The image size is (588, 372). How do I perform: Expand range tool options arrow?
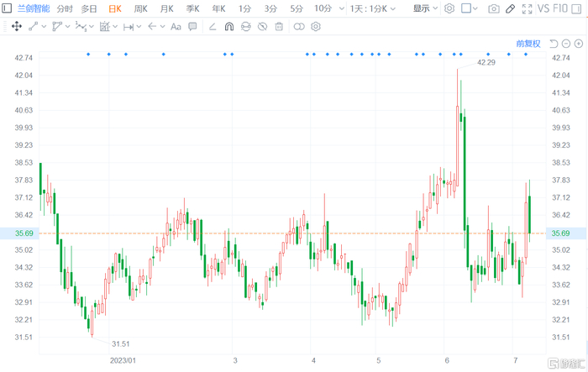tap(139, 26)
